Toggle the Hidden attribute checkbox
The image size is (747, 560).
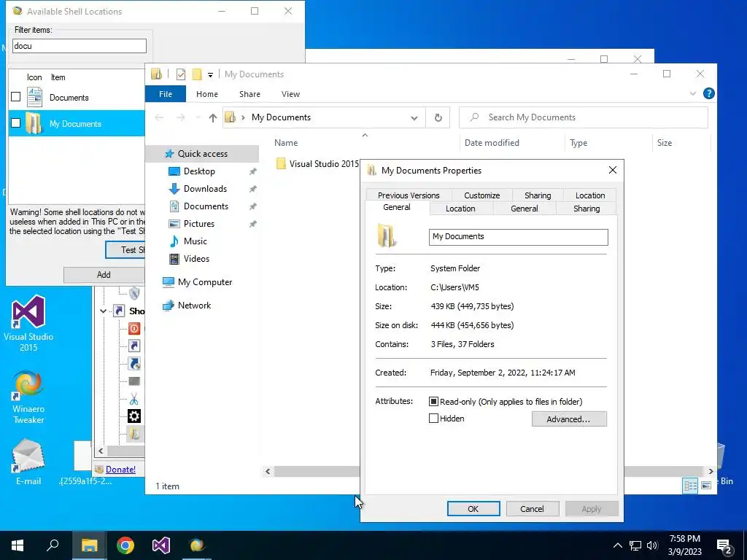pos(433,419)
